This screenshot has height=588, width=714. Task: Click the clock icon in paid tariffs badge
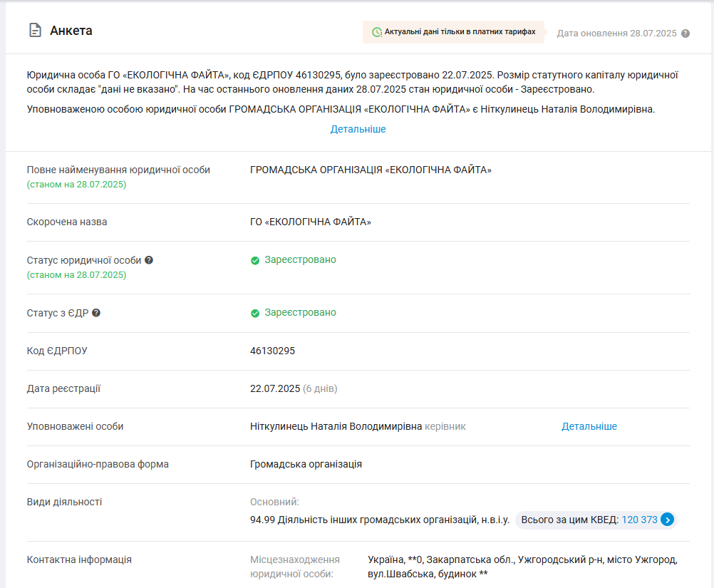(x=377, y=32)
